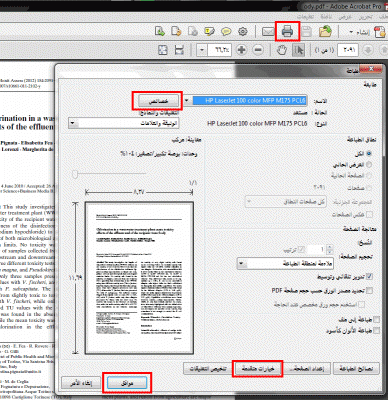Open the page scaling dropdown
This screenshot has height=400, width=388.
tap(241, 263)
